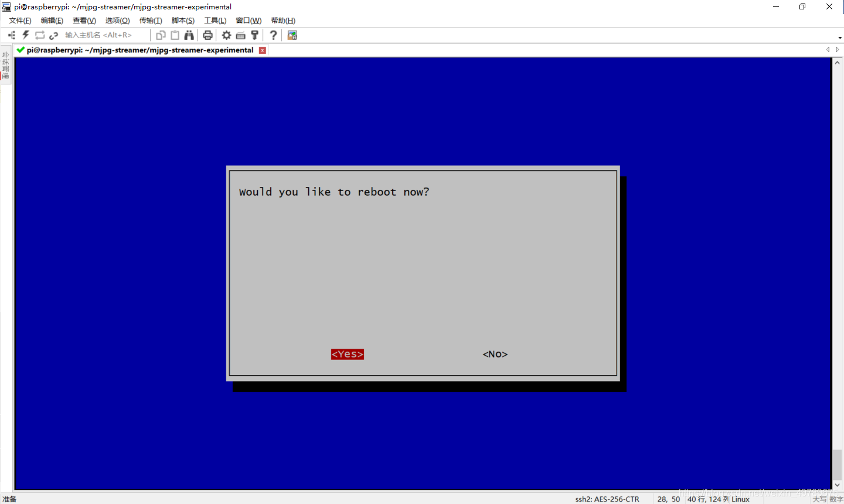This screenshot has height=504, width=844.
Task: Open the 传输(T) menu
Action: (151, 21)
